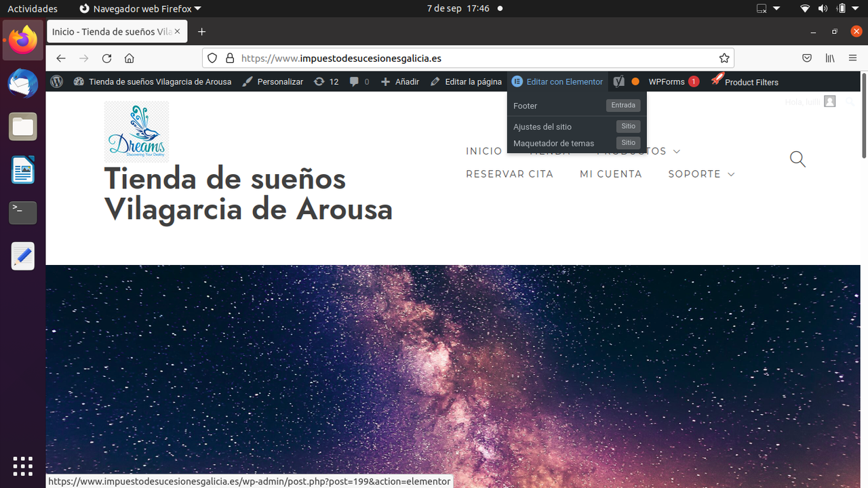The width and height of the screenshot is (868, 488).
Task: Click Añadir to add new content
Action: (399, 81)
